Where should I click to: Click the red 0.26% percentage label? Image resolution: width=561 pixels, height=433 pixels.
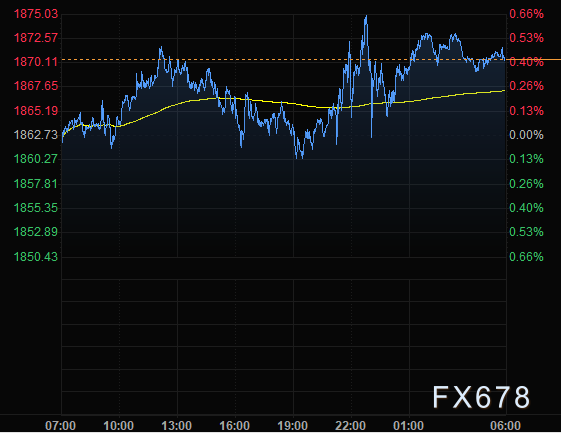526,86
